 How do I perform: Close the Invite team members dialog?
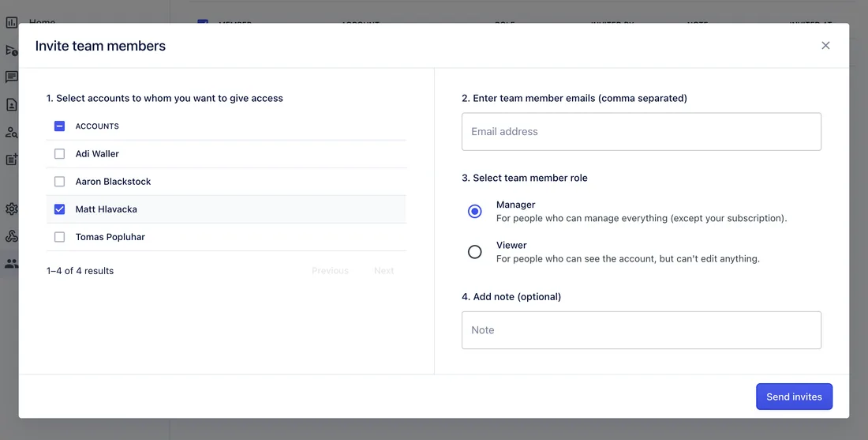pyautogui.click(x=825, y=46)
